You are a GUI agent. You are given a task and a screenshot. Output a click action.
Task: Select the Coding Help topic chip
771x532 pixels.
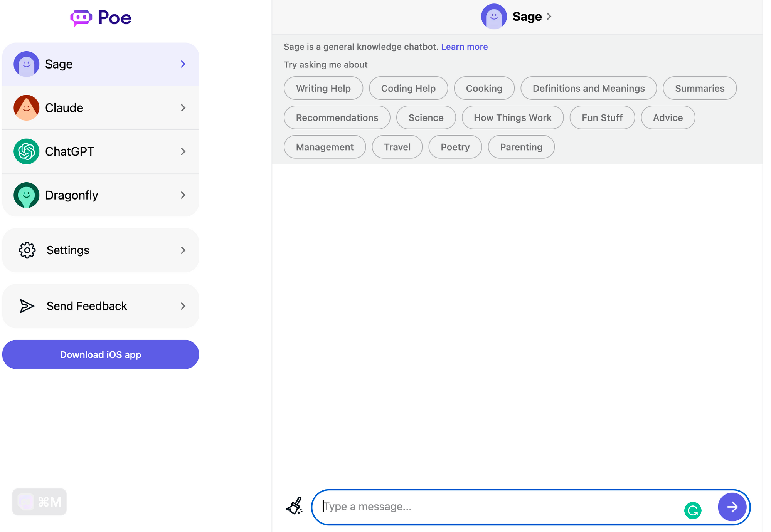[408, 88]
